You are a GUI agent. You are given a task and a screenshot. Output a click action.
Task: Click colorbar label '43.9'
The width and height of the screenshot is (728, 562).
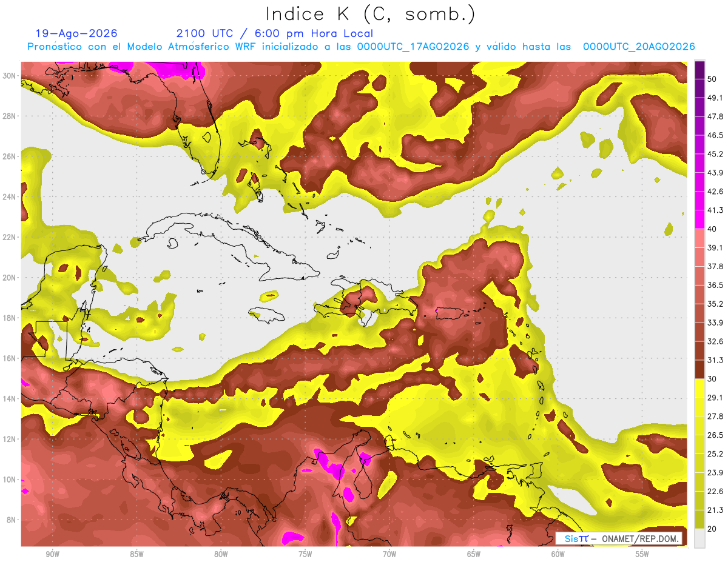[715, 173]
